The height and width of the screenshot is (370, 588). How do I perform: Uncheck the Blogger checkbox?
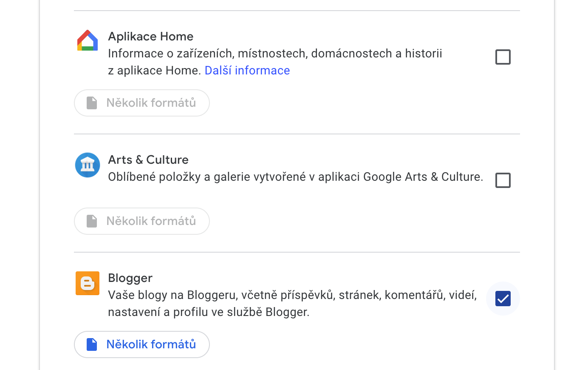pyautogui.click(x=503, y=299)
